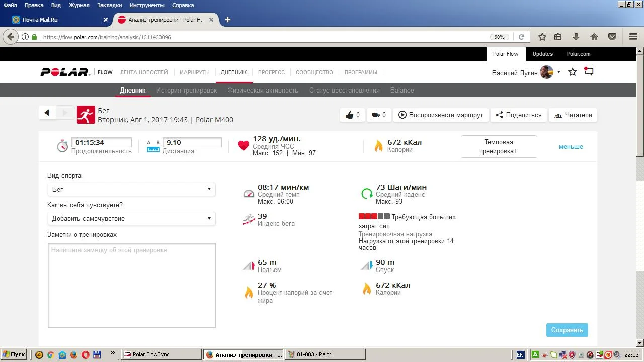Image resolution: width=644 pixels, height=362 pixels.
Task: Click the EN language indicator
Action: coord(520,354)
